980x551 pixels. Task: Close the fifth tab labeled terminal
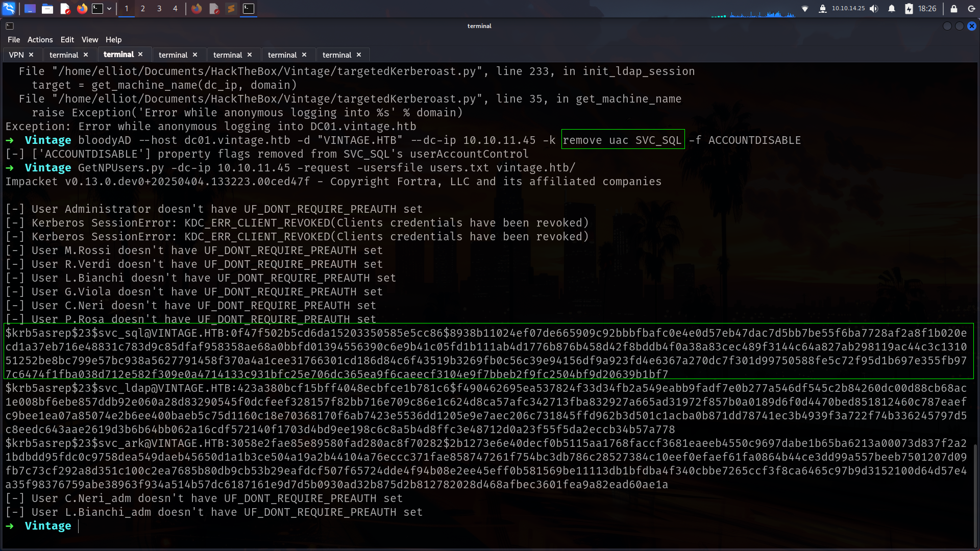point(250,55)
